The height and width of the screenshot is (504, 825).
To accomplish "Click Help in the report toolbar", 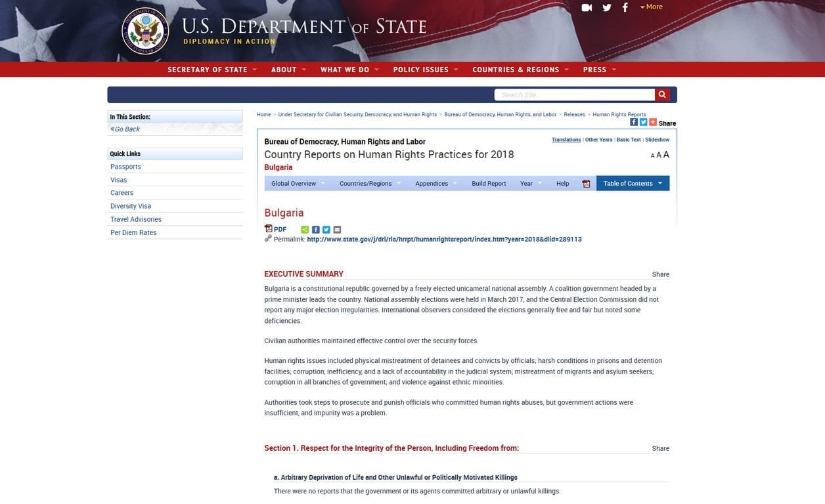I will pos(563,184).
